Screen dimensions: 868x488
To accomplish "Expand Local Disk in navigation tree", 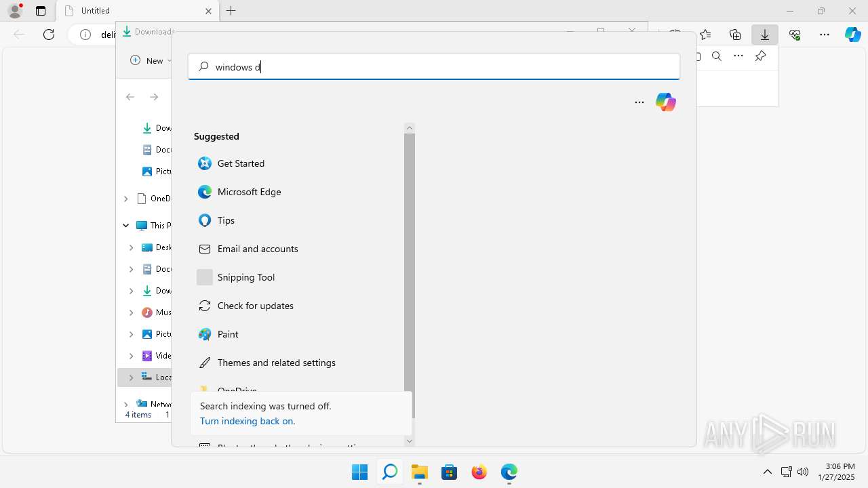I will [x=131, y=378].
